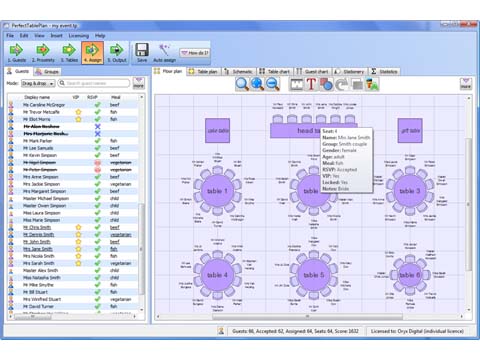480x360 pixels.
Task: Click floor plan vertical scrollbar
Action: pyautogui.click(x=469, y=203)
